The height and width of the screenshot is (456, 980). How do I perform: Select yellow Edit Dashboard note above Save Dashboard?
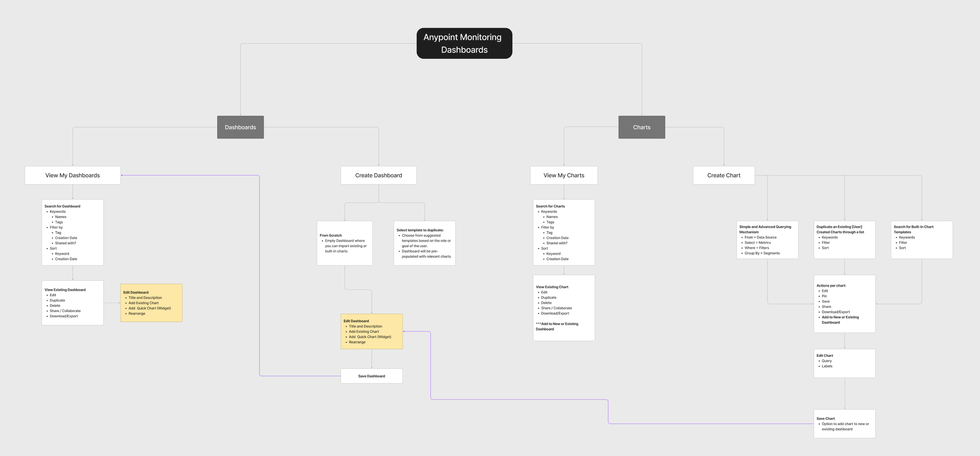[x=371, y=331]
